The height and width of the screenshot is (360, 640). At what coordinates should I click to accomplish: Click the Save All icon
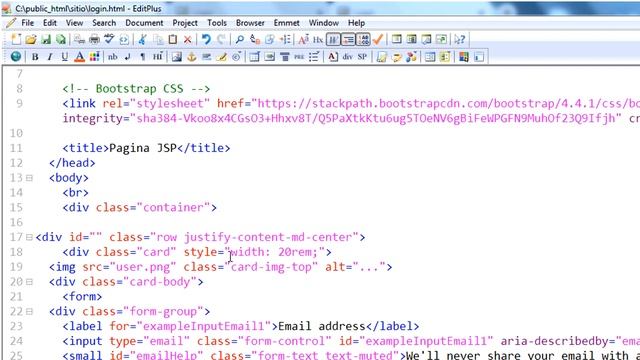tap(61, 40)
